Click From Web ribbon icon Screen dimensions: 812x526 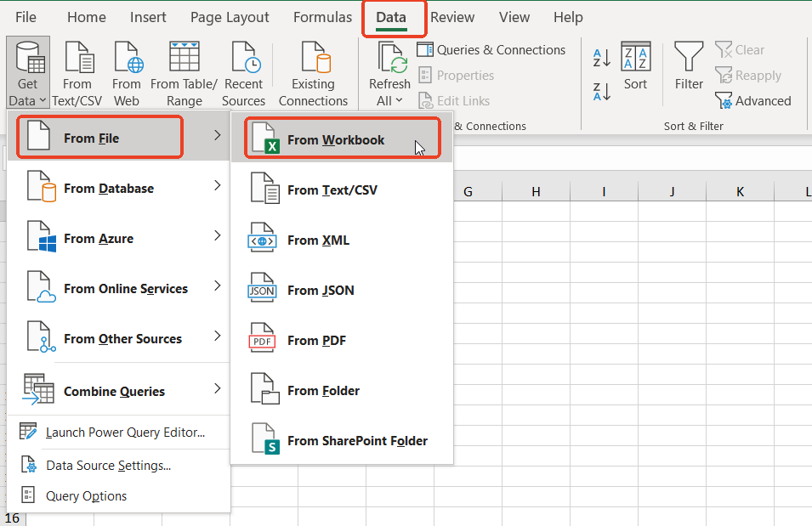tap(127, 72)
